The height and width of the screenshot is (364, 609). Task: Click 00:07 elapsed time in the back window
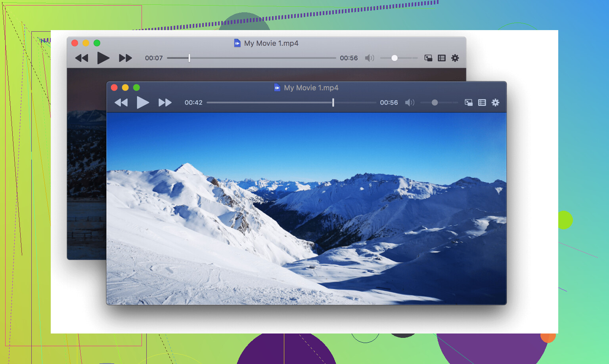[x=154, y=58]
